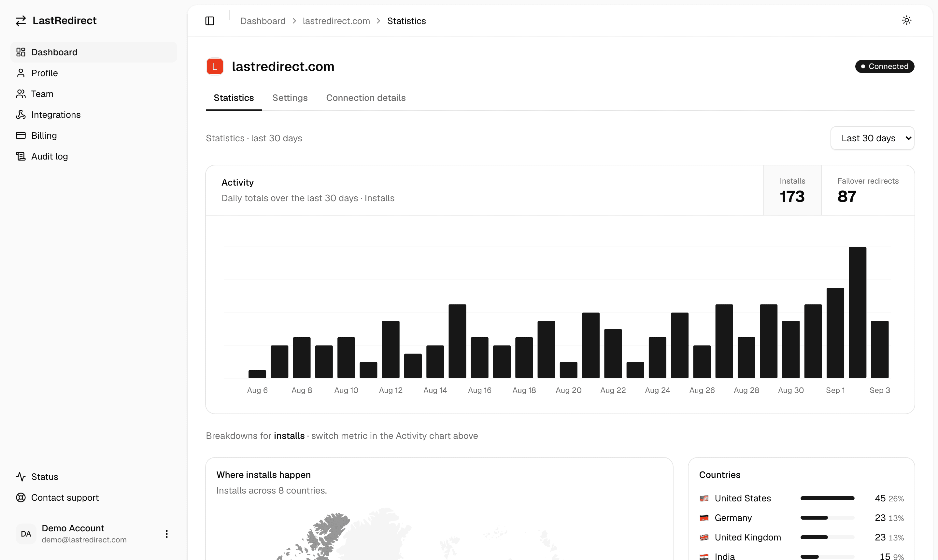The image size is (938, 560).
Task: Toggle the sidebar panel icon
Action: [210, 21]
